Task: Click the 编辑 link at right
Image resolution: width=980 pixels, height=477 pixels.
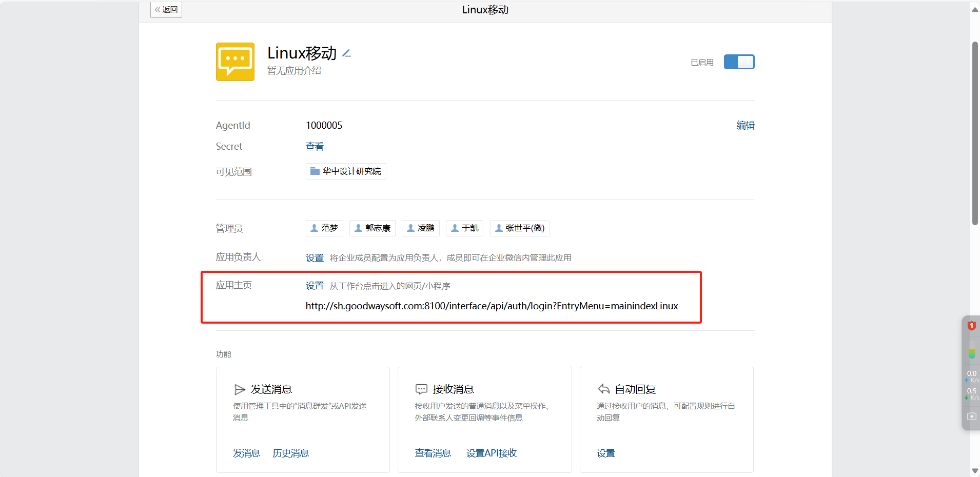Action: (x=746, y=125)
